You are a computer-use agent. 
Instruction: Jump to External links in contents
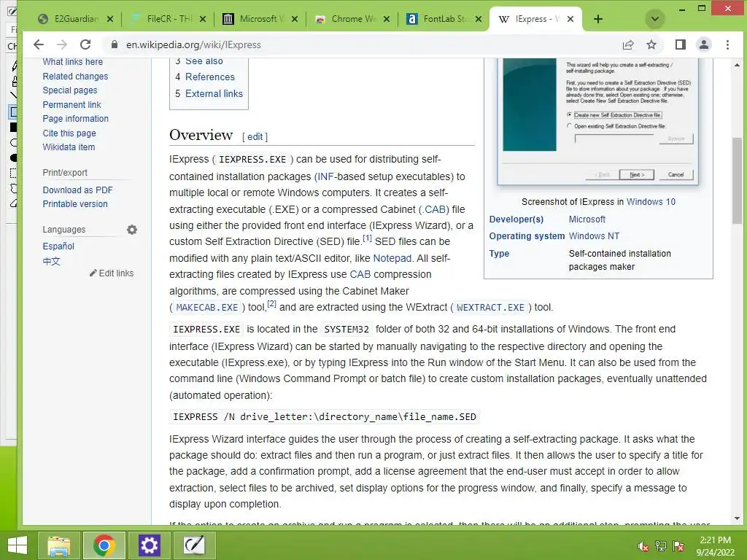point(214,93)
